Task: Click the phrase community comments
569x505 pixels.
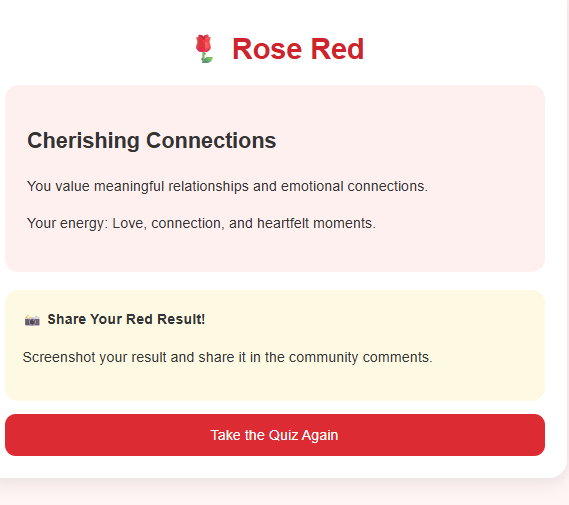Action: tap(360, 357)
